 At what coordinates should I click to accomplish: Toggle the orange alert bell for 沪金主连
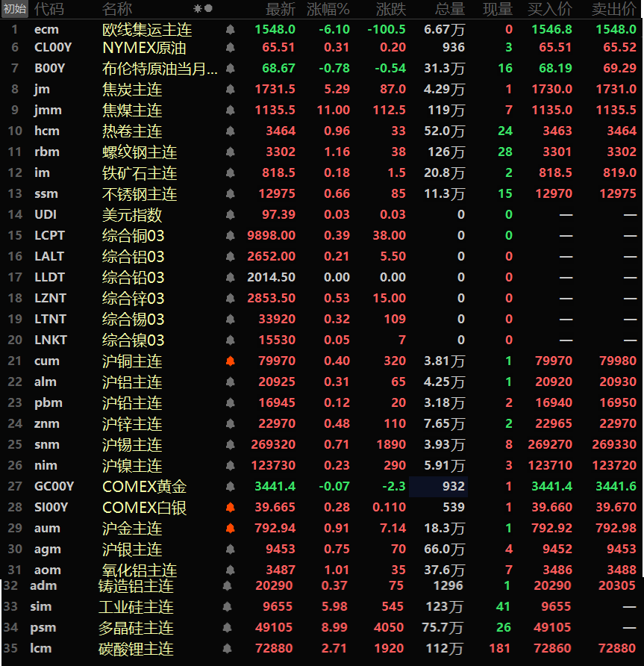coord(230,529)
